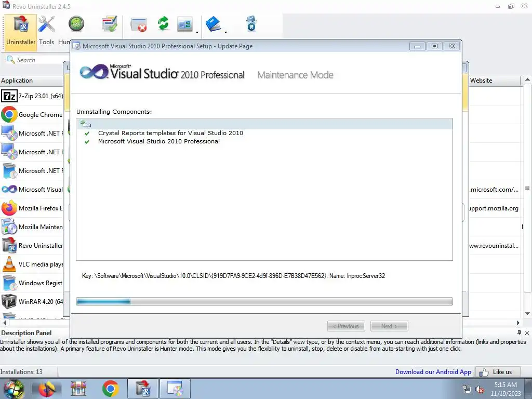The image size is (532, 399).
Task: Click the View layout toolbar icon
Action: 185,24
